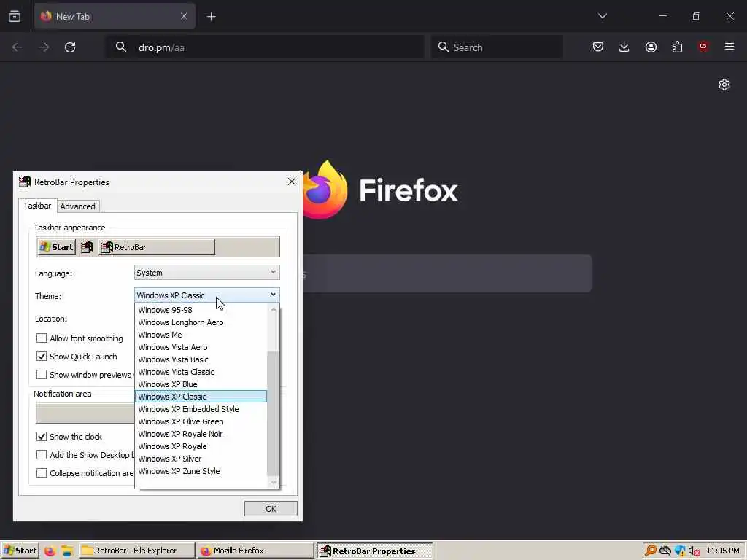Open the Firefox View icon in tab strip
The width and height of the screenshot is (747, 560).
click(15, 16)
